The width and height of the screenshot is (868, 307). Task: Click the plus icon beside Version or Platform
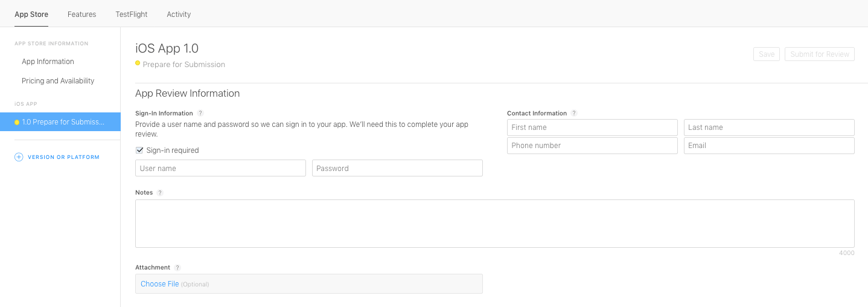[x=19, y=157]
